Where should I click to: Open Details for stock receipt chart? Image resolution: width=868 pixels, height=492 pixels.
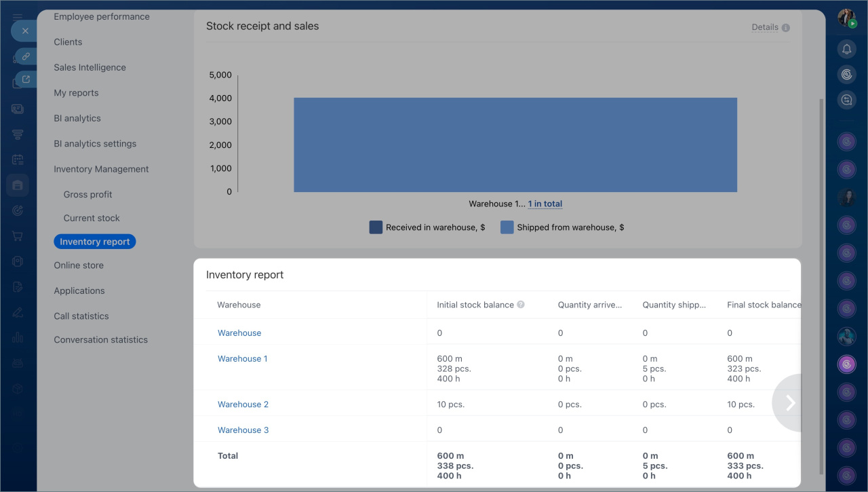(764, 27)
